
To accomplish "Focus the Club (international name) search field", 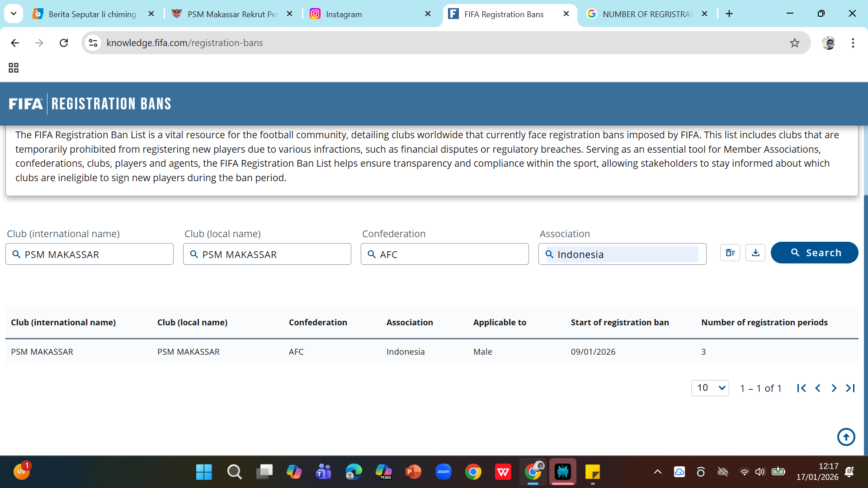I will click(90, 254).
